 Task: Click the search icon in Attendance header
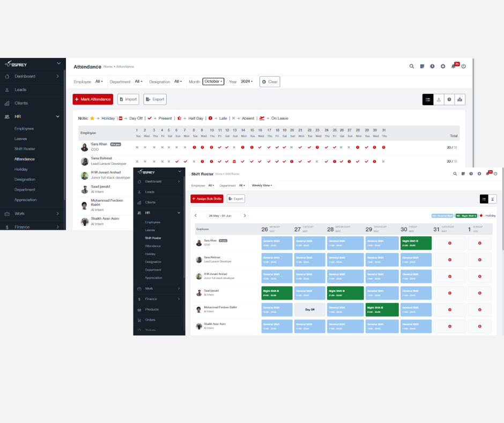click(x=412, y=67)
